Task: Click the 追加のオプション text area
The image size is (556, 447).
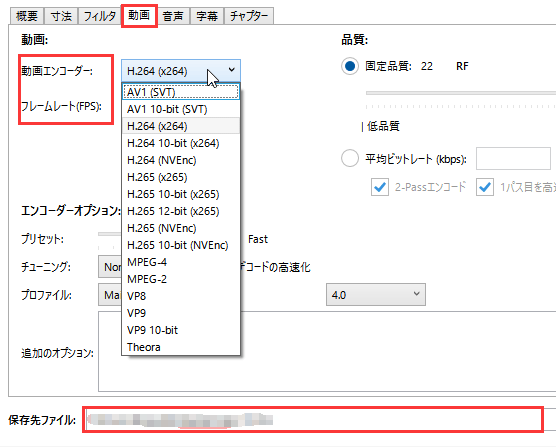Action: click(327, 352)
